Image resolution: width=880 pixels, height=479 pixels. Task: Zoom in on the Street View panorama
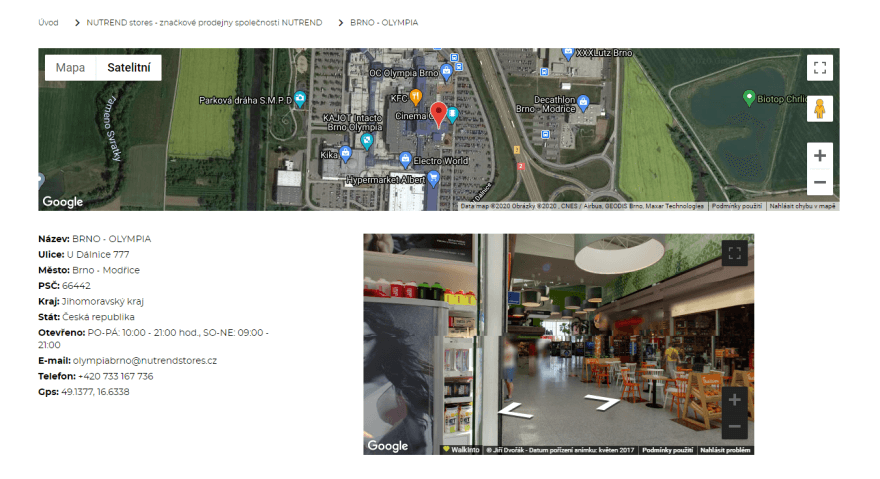(x=734, y=400)
